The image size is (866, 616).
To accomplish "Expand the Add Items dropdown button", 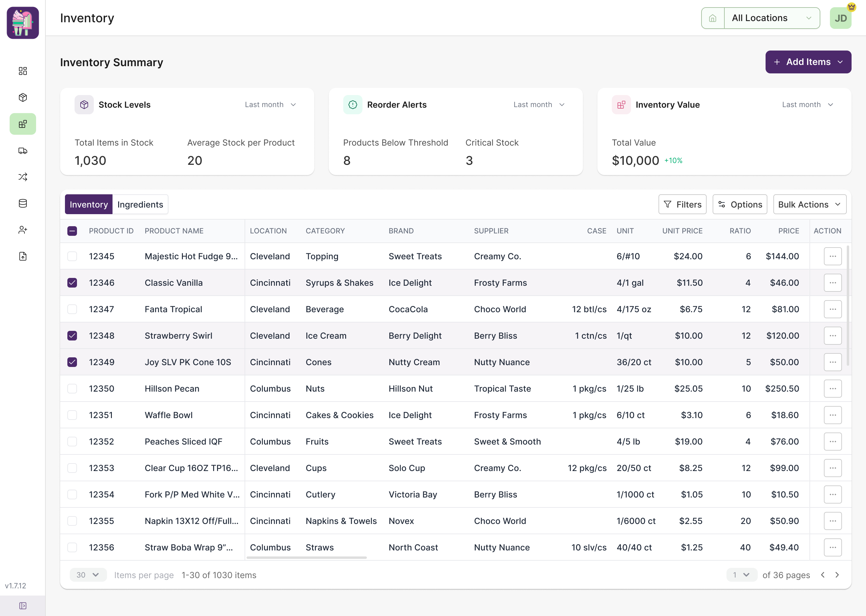I will click(808, 62).
